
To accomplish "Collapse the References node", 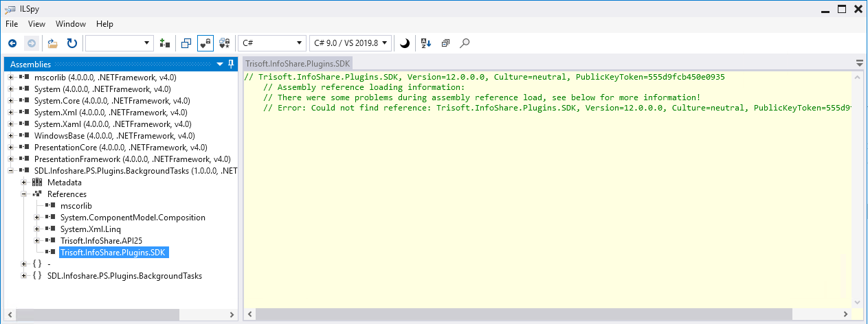I will (24, 194).
